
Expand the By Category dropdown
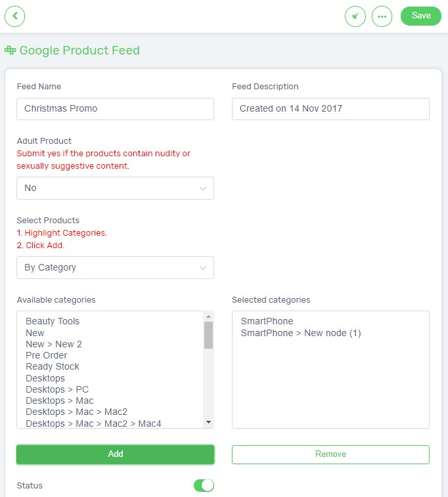pos(115,267)
